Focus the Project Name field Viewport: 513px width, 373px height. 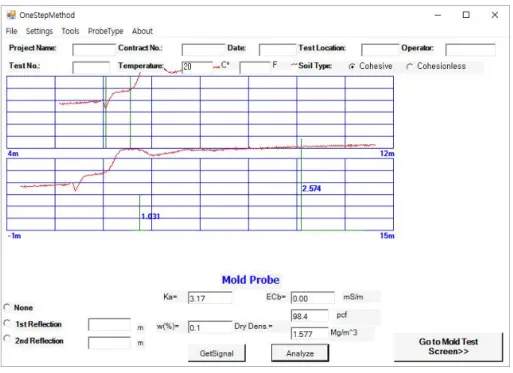94,50
